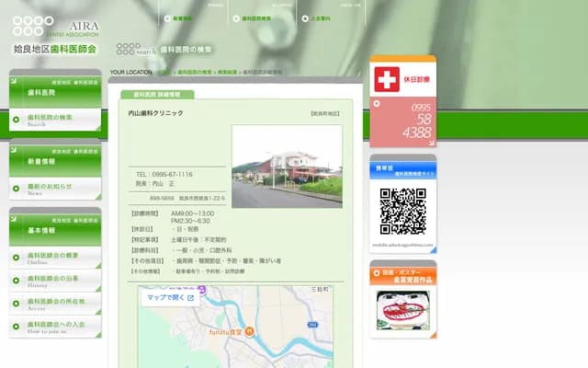Image resolution: width=588 pixels, height=368 pixels.
Task: Click the clinic building photo
Action: tap(287, 167)
